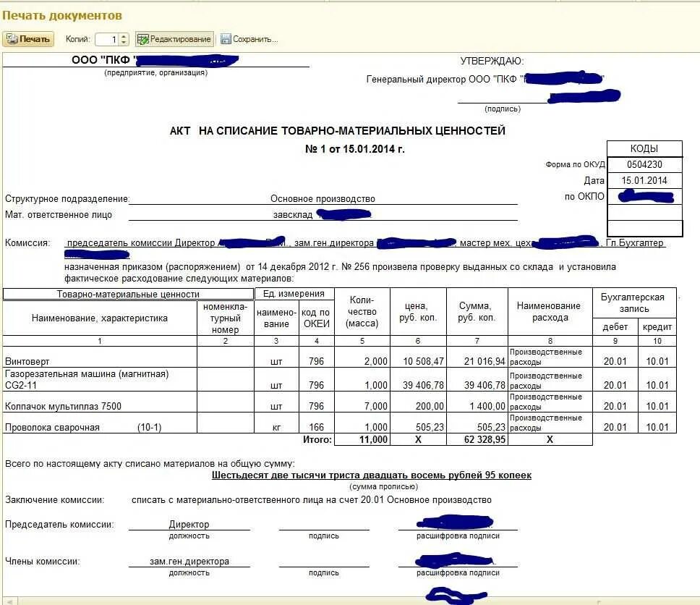700x605 pixels.
Task: Click the Итого label
Action: pos(317,440)
